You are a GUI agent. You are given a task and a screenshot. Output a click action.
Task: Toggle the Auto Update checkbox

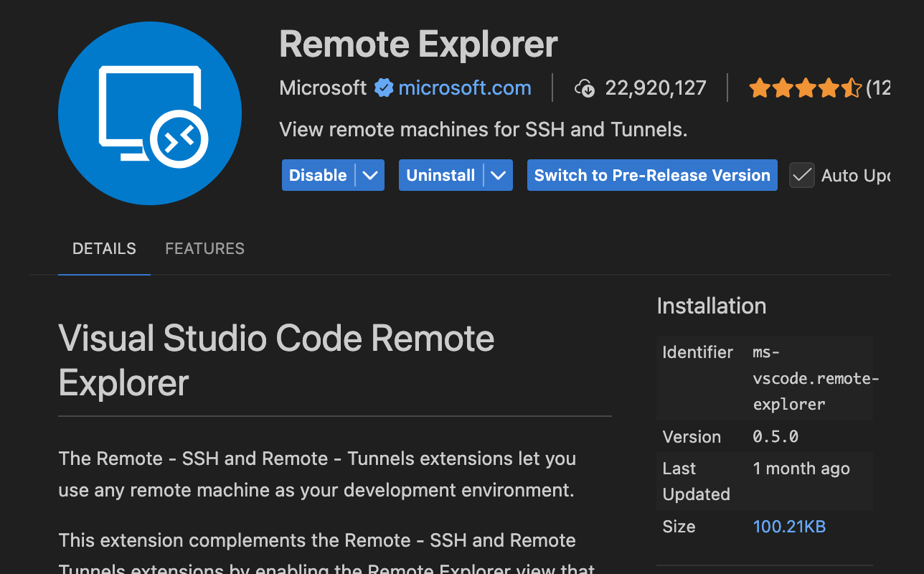[802, 175]
